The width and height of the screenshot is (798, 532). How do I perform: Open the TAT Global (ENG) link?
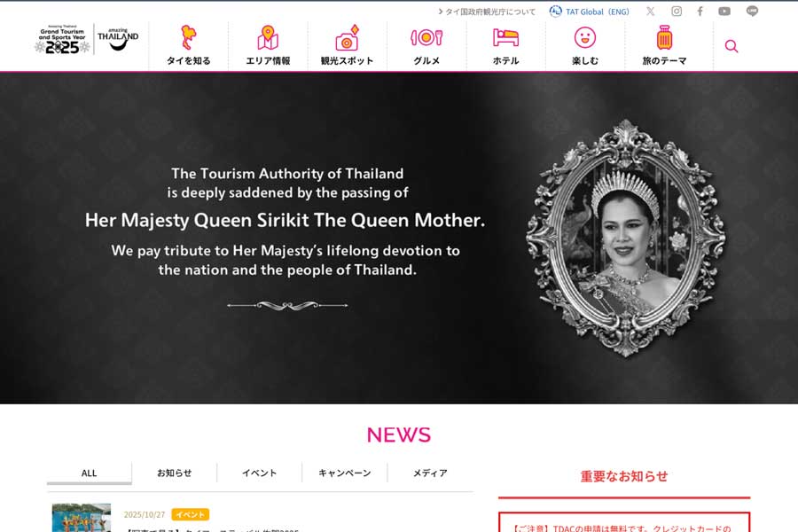click(x=590, y=12)
